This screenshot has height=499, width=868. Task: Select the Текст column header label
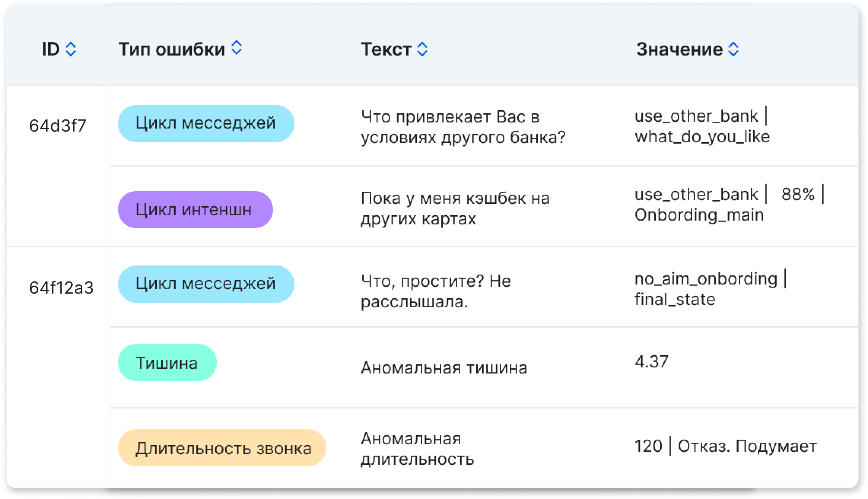[x=386, y=49]
